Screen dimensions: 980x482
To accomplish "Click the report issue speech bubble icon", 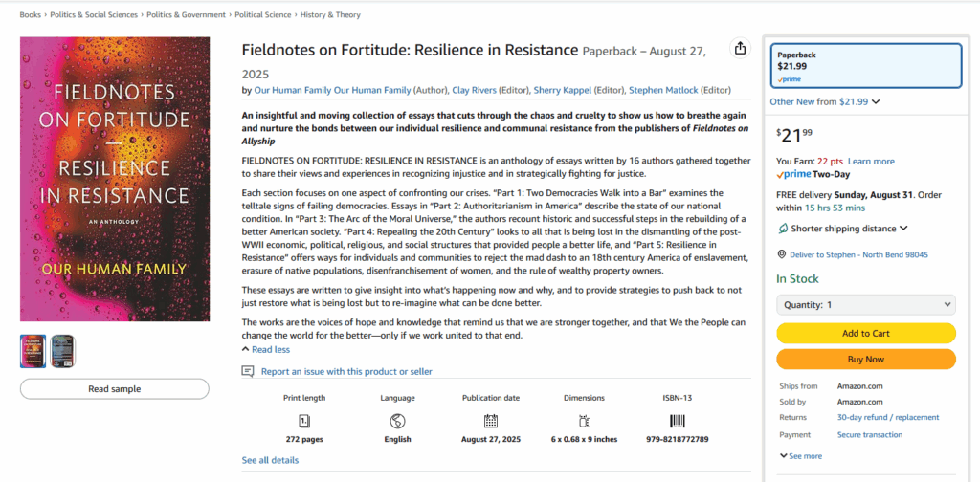I will pos(248,371).
